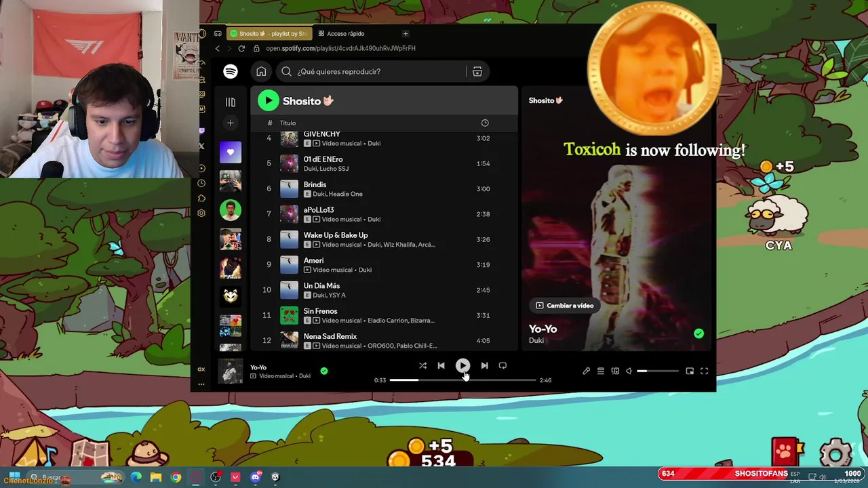The width and height of the screenshot is (868, 488).
Task: Click the Título column header
Action: click(x=288, y=123)
